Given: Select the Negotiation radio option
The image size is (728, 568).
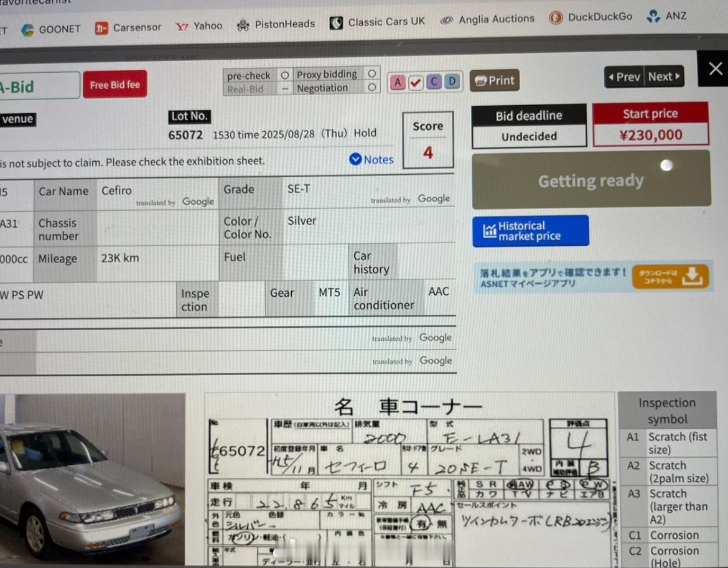Looking at the screenshot, I should click(x=372, y=86).
